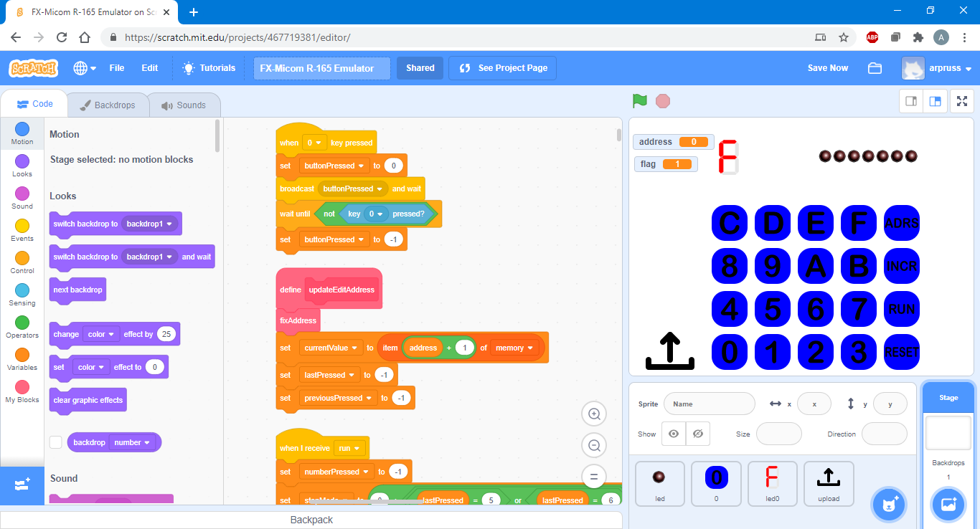This screenshot has width=980, height=529.
Task: Click the Choose a Backdrop button
Action: tap(948, 504)
